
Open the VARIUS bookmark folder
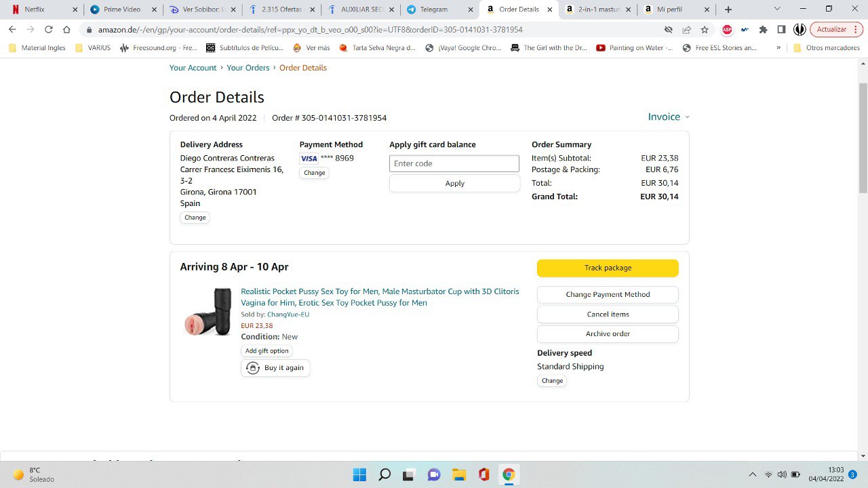[92, 48]
